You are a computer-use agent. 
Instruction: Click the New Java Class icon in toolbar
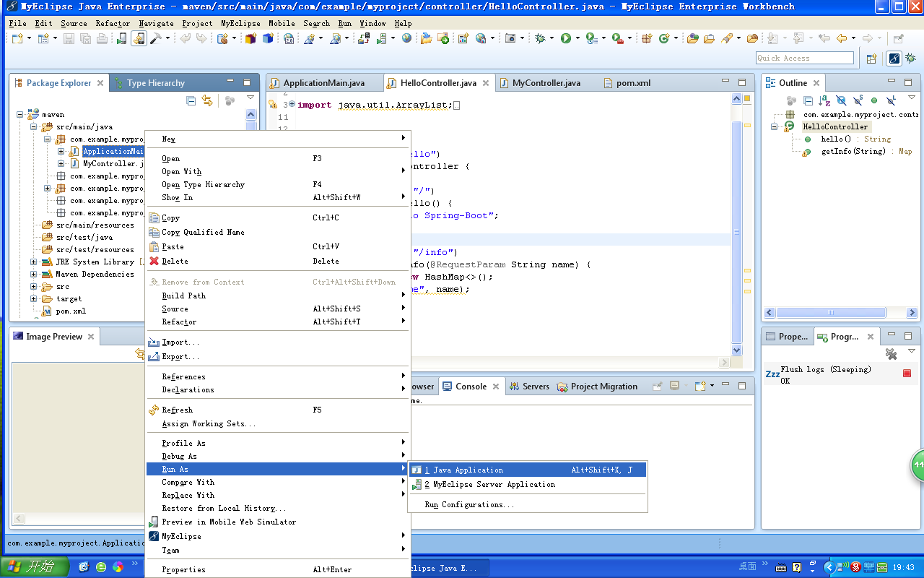click(663, 38)
